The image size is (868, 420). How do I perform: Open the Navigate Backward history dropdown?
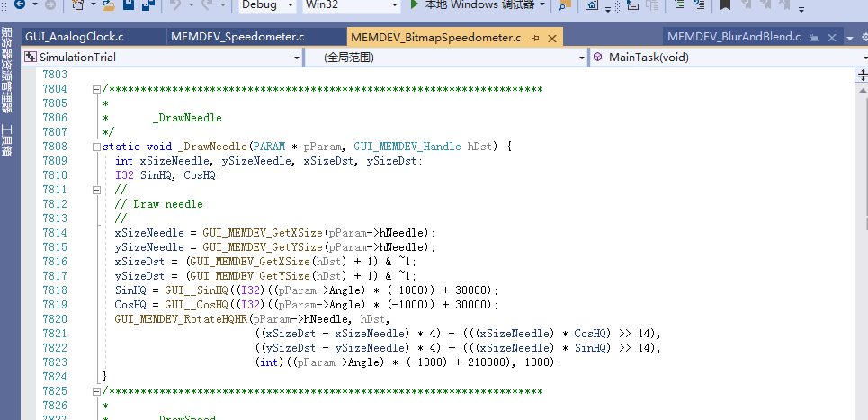35,4
